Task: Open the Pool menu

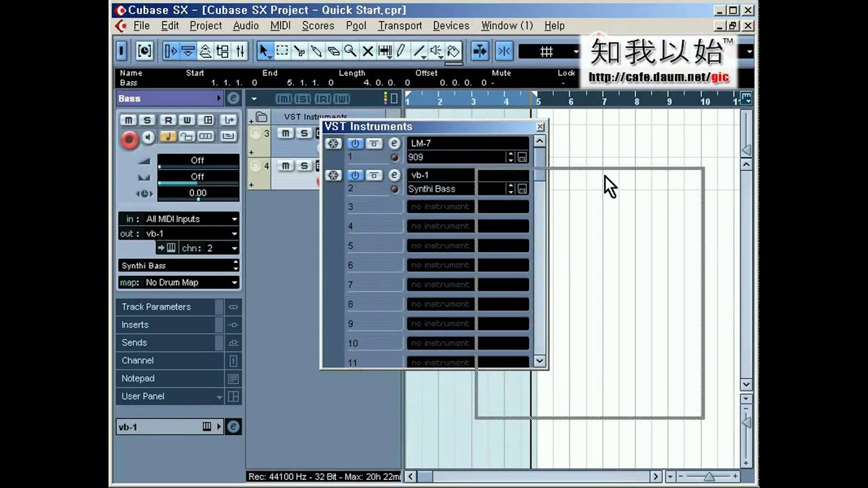Action: (356, 26)
